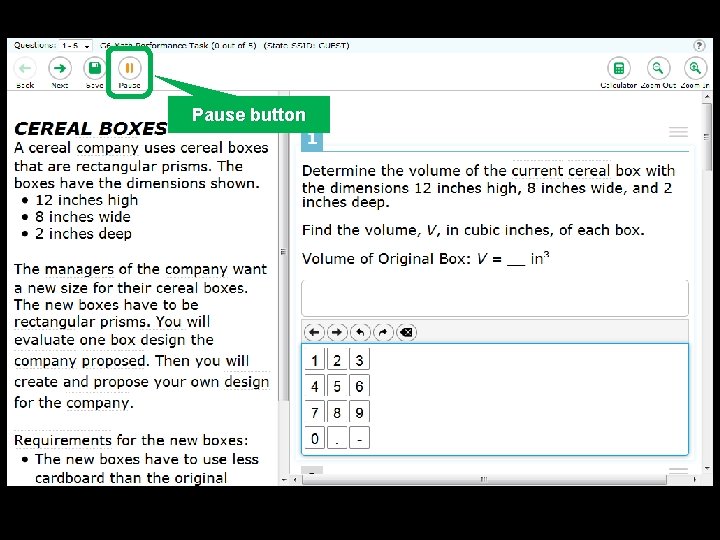Click the right vertical scrollbar thumb

pyautogui.click(x=707, y=137)
